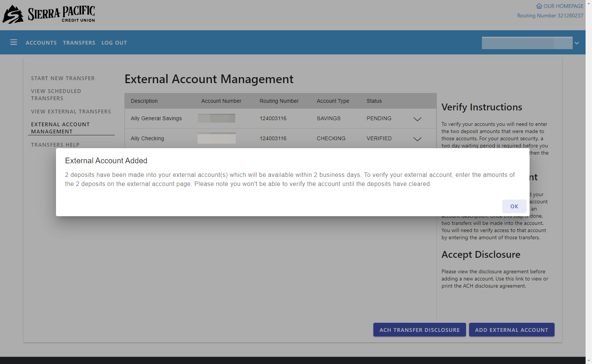
Task: Open the user account dropdown arrow
Action: pos(576,43)
